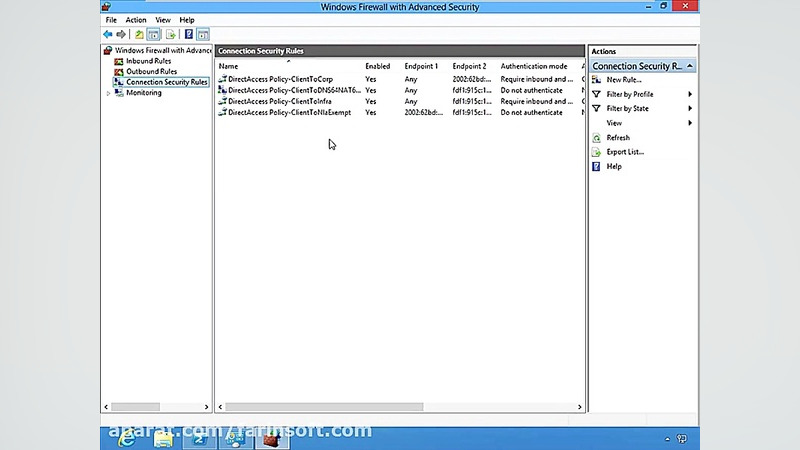Open the View menu

[x=163, y=20]
